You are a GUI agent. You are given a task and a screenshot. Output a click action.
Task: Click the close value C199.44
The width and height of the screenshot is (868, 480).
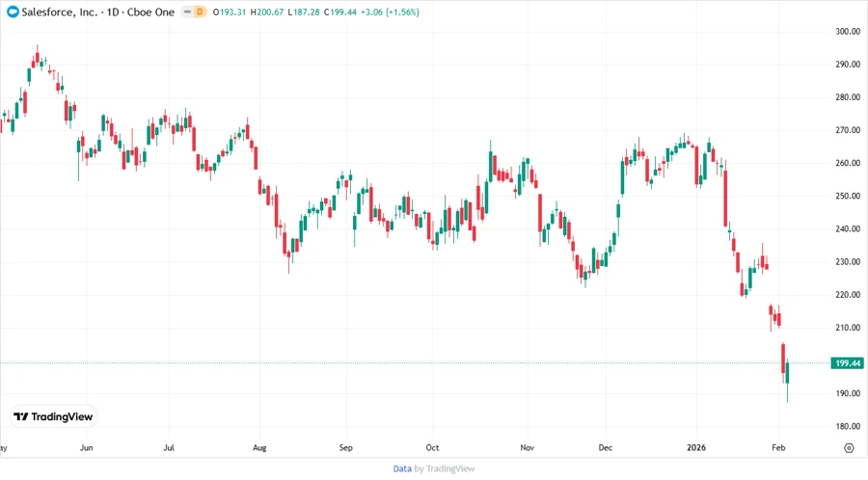340,12
